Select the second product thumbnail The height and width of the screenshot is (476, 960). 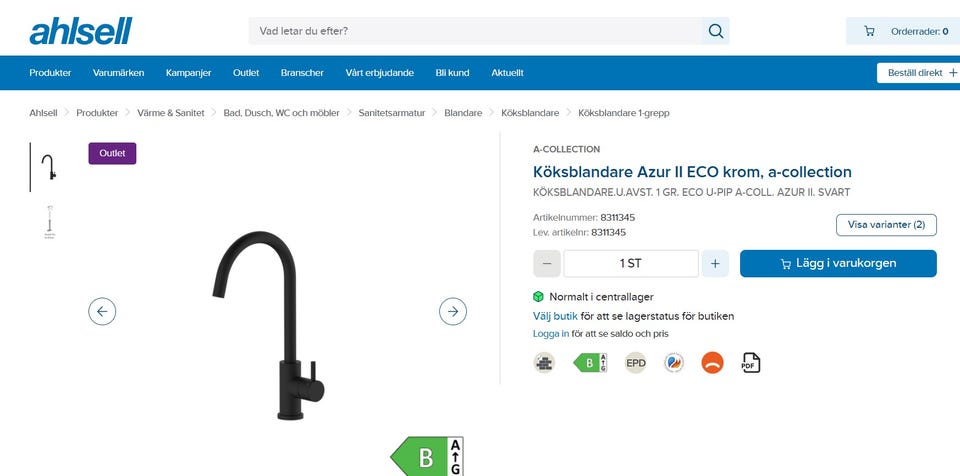pos(50,222)
